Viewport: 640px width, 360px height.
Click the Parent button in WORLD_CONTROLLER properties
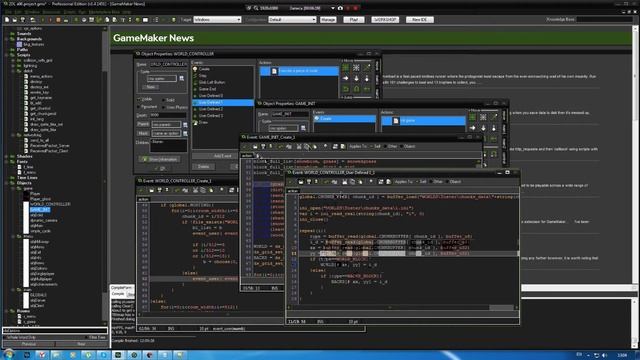point(143,124)
